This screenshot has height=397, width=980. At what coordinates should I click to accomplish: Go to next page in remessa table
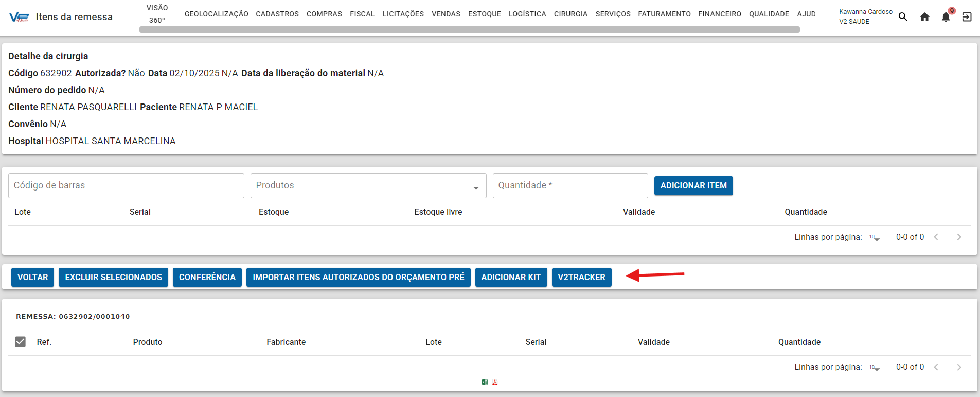click(959, 367)
